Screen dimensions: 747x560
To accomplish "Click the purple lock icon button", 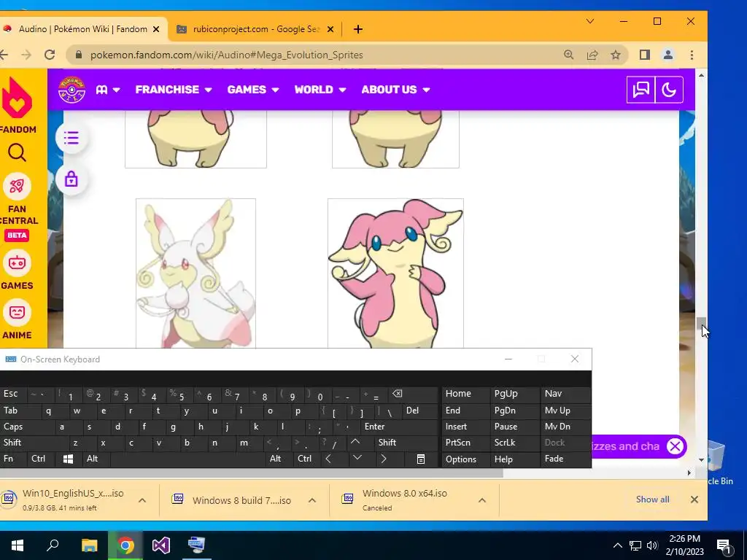I will [x=71, y=179].
